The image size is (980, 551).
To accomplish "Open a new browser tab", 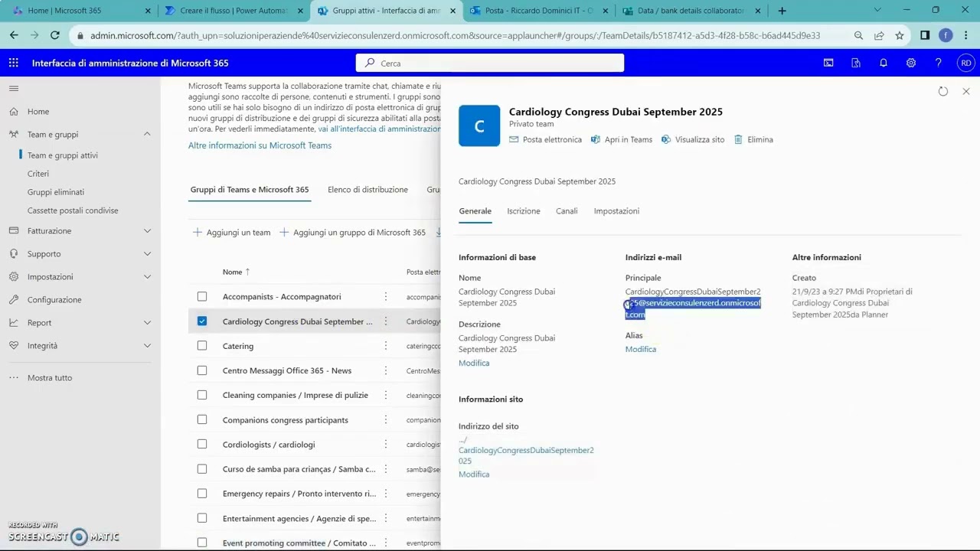I will 782,11.
